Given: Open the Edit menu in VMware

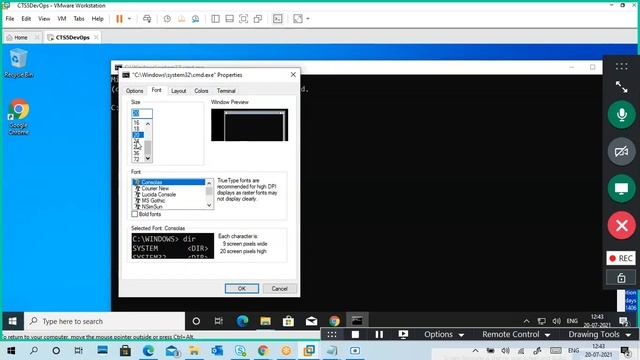Looking at the screenshot, I should point(26,19).
